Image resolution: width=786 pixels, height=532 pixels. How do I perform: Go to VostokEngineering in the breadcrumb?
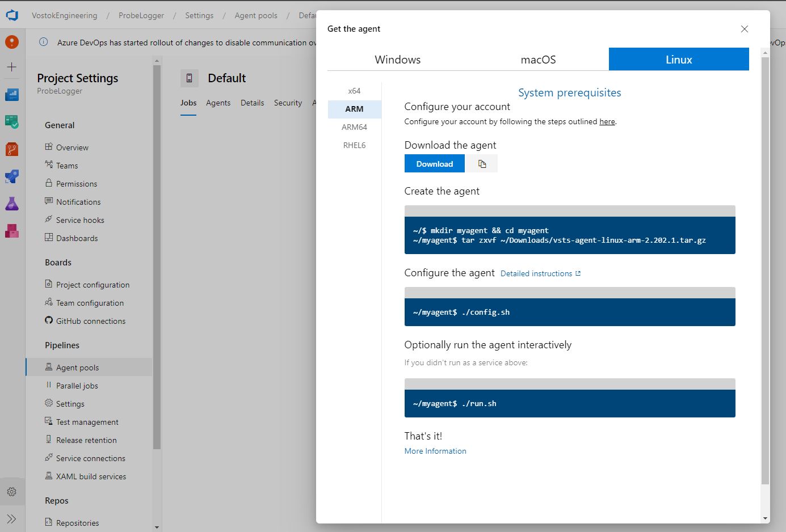65,15
